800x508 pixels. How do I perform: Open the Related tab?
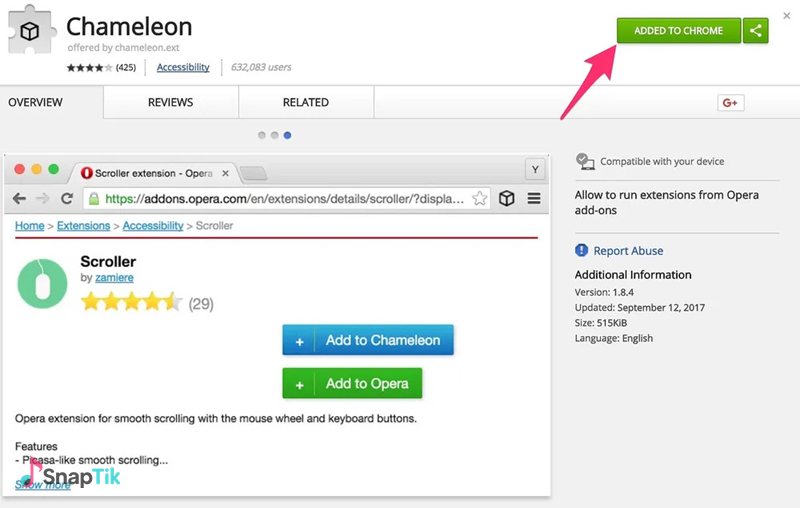(305, 103)
